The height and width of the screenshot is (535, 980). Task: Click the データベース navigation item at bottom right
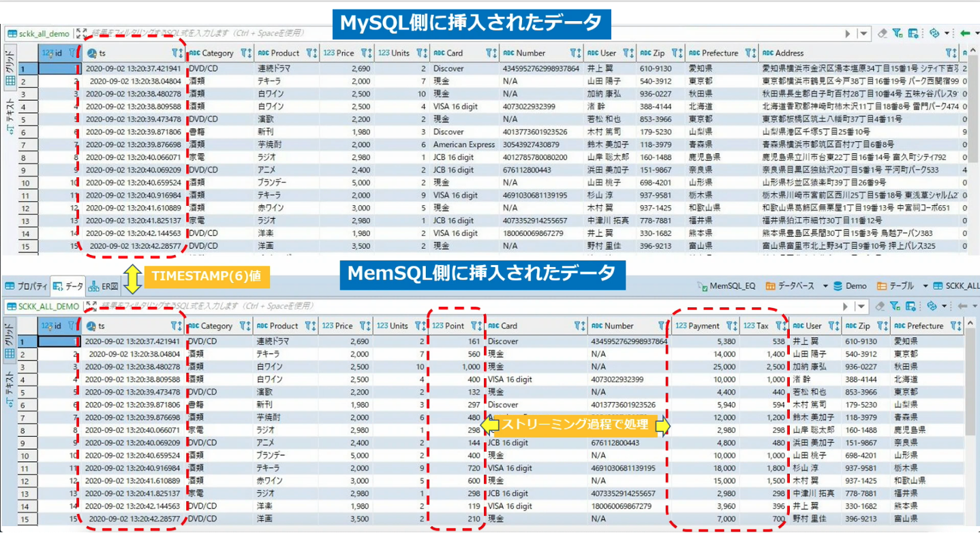coord(795,286)
